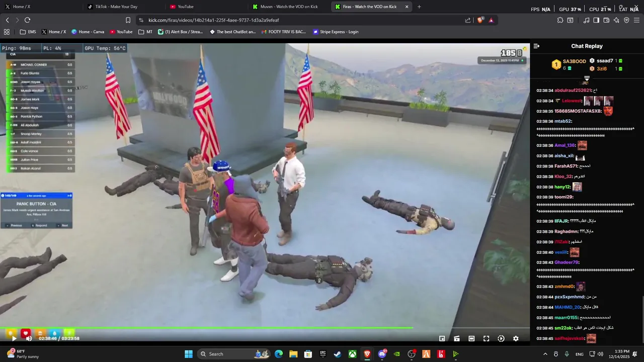Open Brave VPN shield icon
644x362 pixels.
pyautogui.click(x=626, y=20)
